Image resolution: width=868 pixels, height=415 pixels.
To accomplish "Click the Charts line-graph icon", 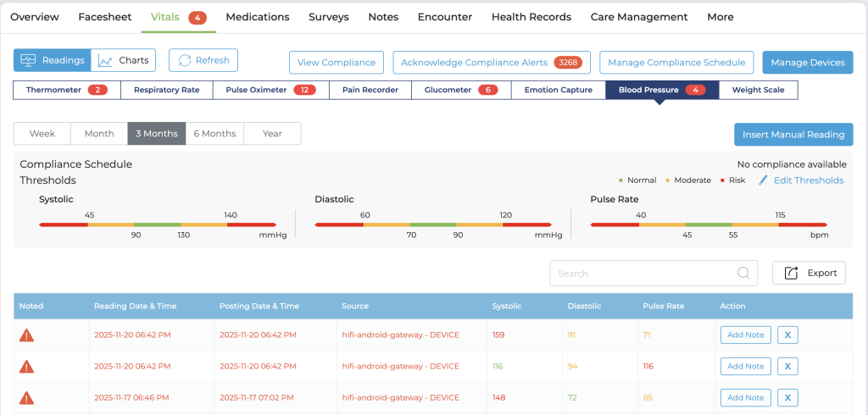I will [106, 61].
